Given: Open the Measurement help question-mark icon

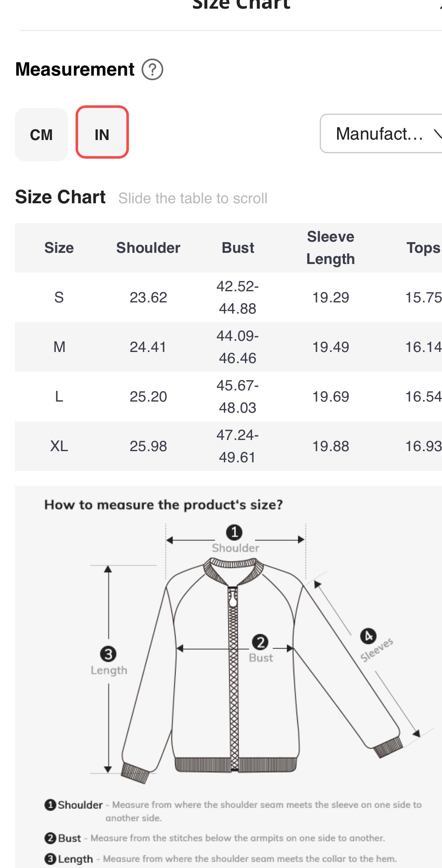Looking at the screenshot, I should [152, 69].
